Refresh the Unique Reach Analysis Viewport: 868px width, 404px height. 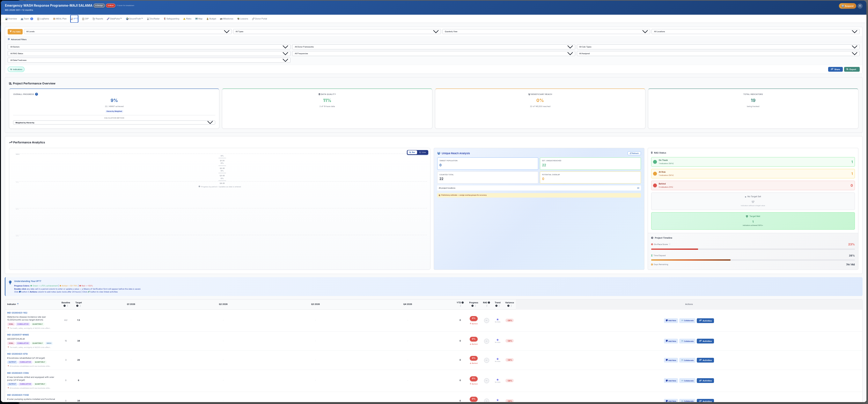634,153
